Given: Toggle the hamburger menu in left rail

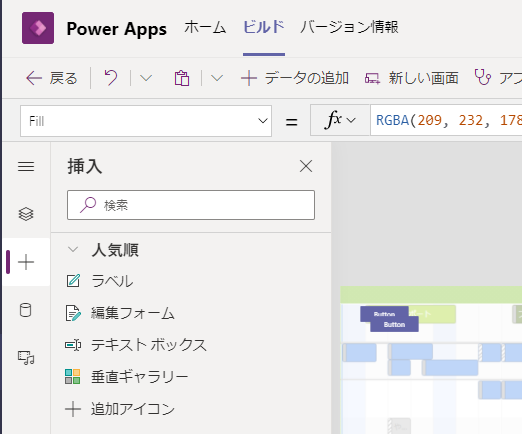Looking at the screenshot, I should (26, 166).
